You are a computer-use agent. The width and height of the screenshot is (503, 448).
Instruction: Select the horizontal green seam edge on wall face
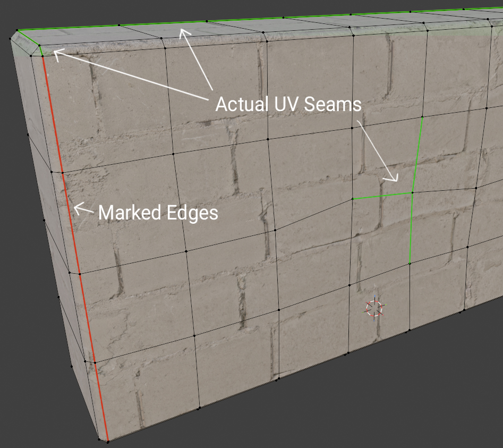tap(382, 196)
